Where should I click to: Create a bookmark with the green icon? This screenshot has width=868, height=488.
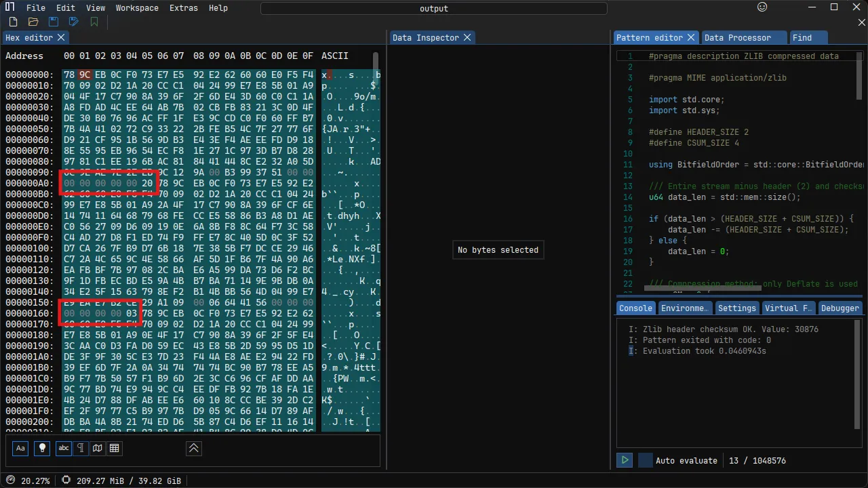tap(94, 22)
